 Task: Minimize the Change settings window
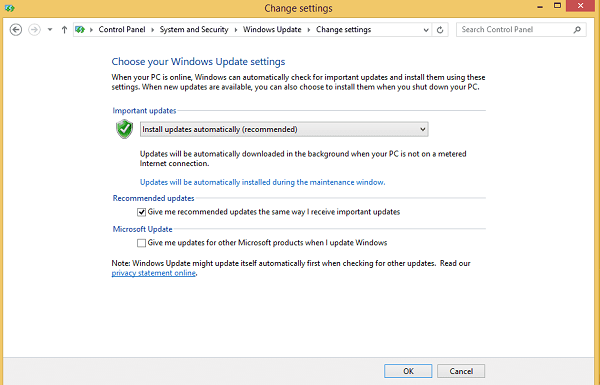(540, 7)
